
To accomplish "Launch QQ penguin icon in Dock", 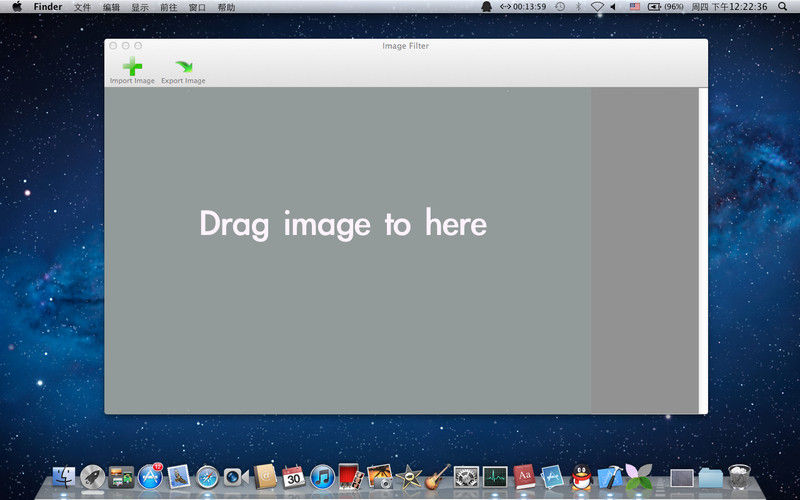I will pyautogui.click(x=581, y=477).
